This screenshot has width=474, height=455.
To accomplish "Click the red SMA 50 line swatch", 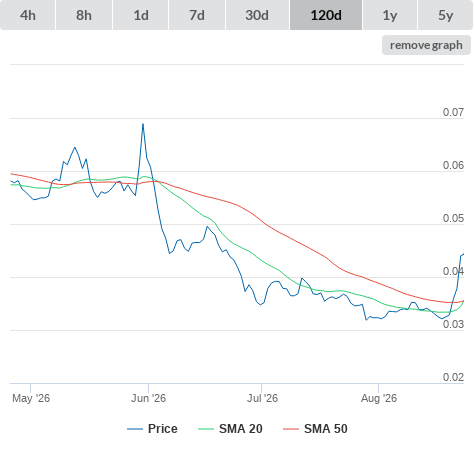I will (x=291, y=429).
